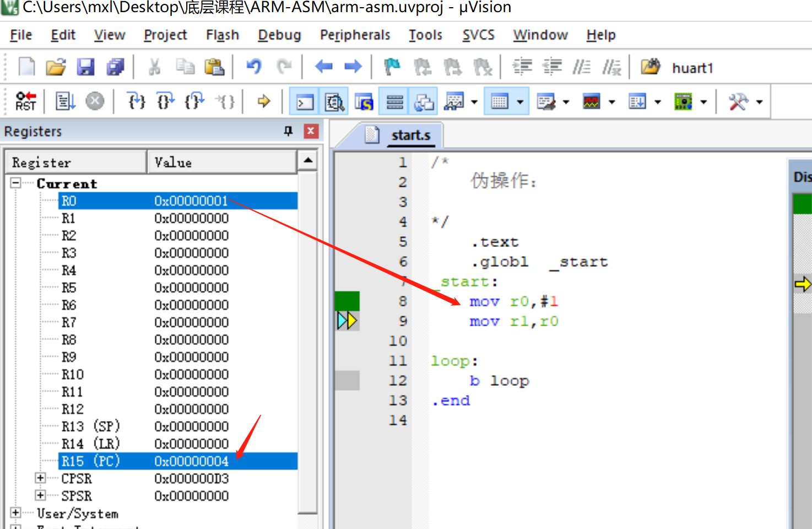The height and width of the screenshot is (529, 812).
Task: Toggle the Call Stack window
Action: [423, 101]
